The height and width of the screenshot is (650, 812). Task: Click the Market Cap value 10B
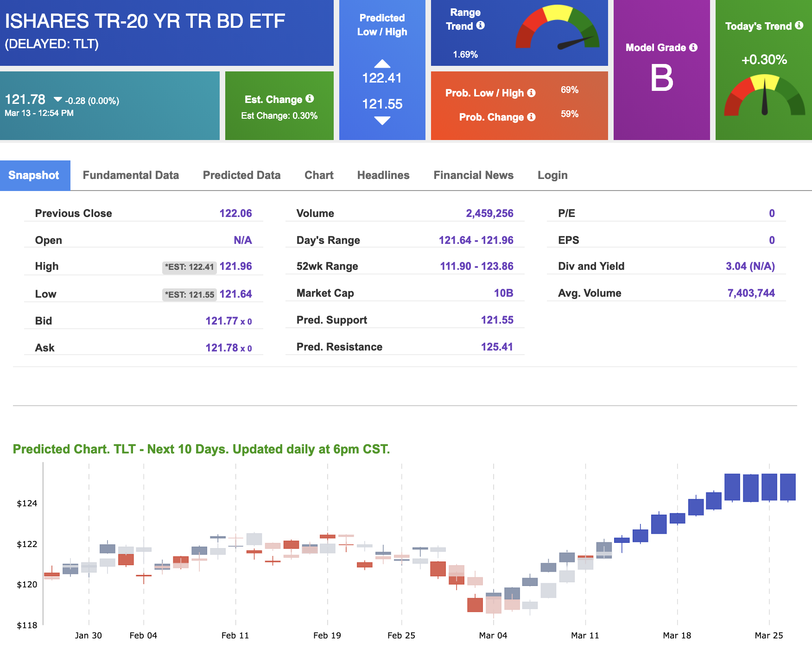(503, 293)
